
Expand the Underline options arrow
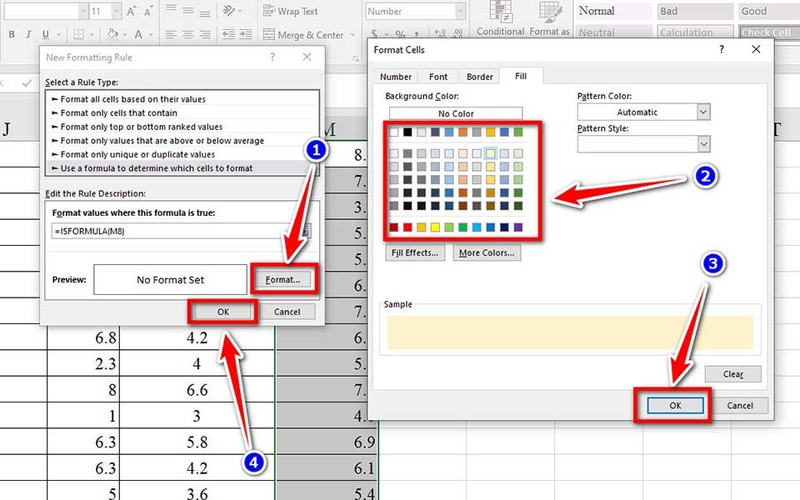(x=58, y=35)
